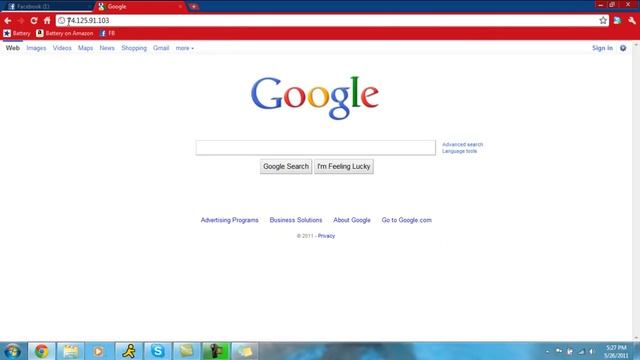Click the page vertical scrollbar
Screen dimensions: 640x360
point(636,191)
